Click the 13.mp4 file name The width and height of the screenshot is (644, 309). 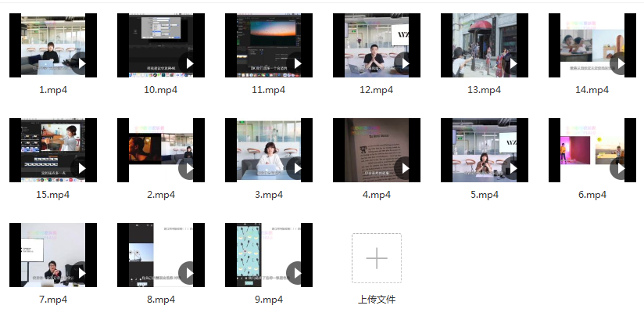pyautogui.click(x=485, y=90)
